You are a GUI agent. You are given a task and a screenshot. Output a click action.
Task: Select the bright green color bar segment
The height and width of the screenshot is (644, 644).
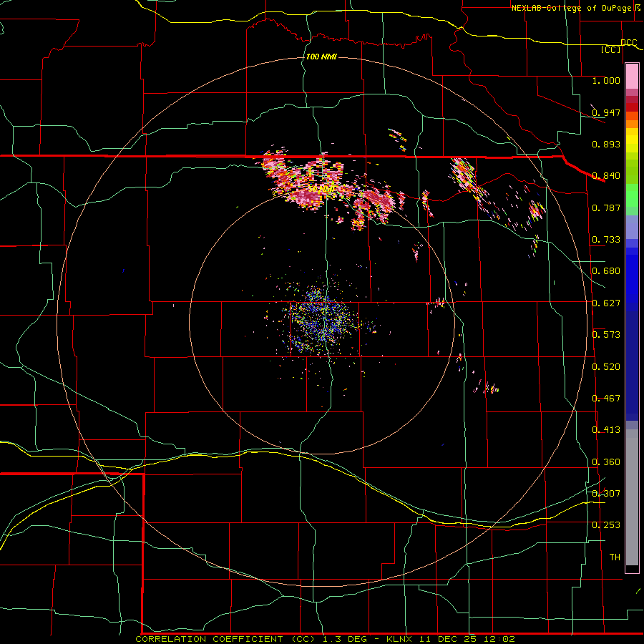[x=632, y=195]
